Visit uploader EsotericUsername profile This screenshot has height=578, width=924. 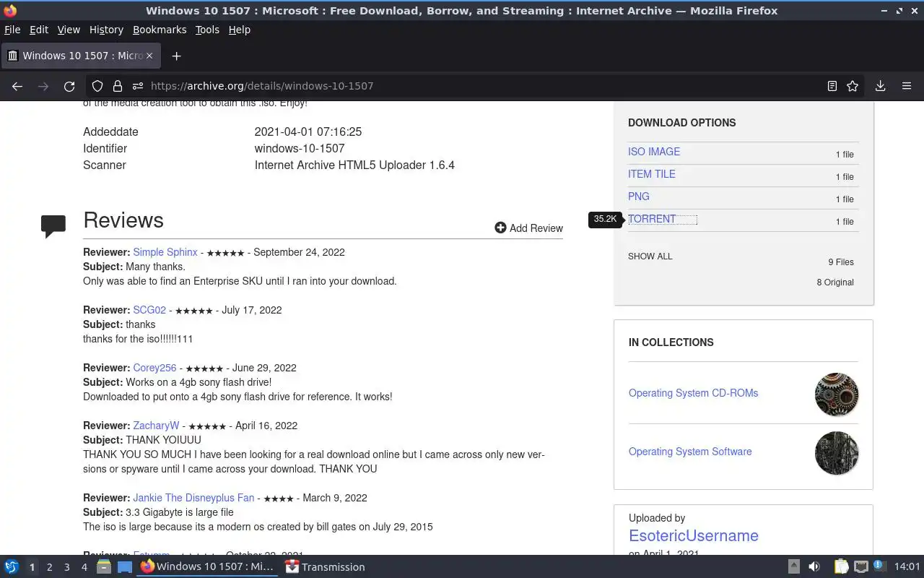(694, 535)
